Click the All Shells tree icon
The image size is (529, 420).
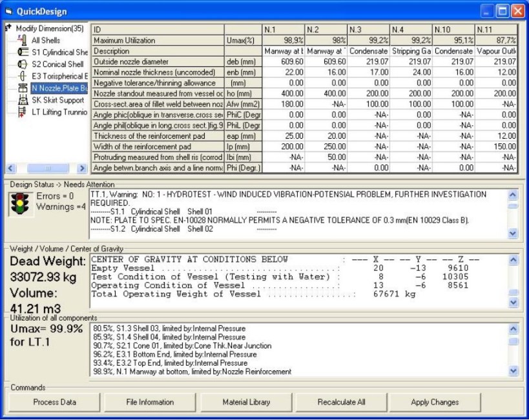click(23, 40)
